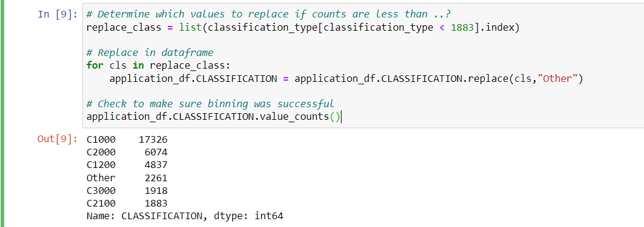
Task: Click the C2000 output row label
Action: pyautogui.click(x=101, y=152)
